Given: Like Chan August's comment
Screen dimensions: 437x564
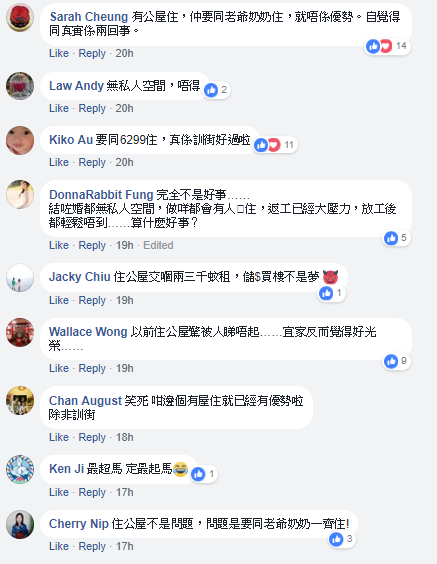Looking at the screenshot, I should (x=59, y=437).
